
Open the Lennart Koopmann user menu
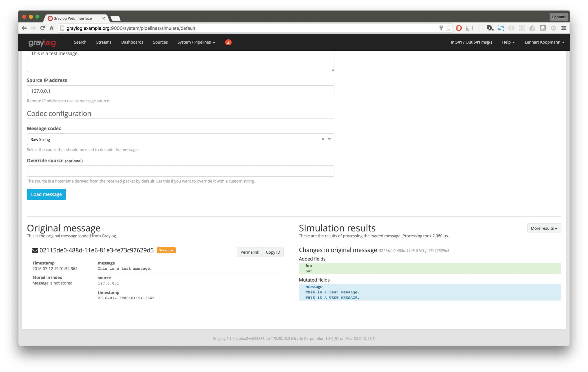(544, 42)
